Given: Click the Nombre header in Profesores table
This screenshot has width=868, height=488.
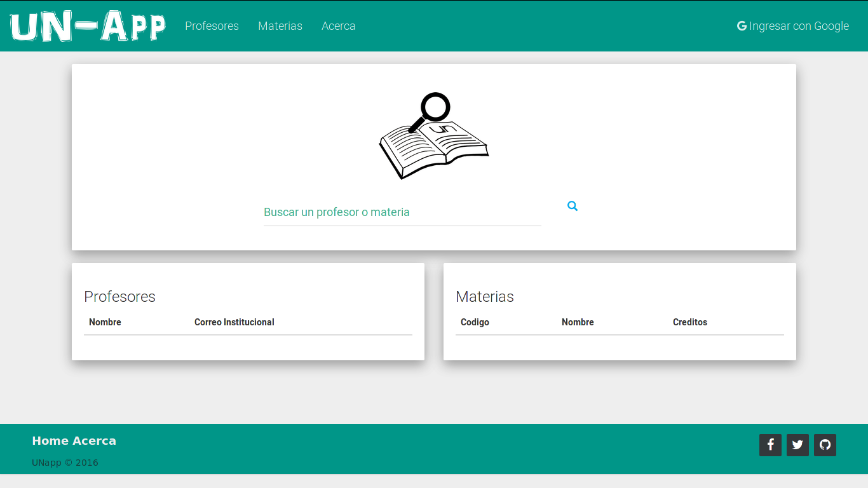Looking at the screenshot, I should pyautogui.click(x=105, y=322).
